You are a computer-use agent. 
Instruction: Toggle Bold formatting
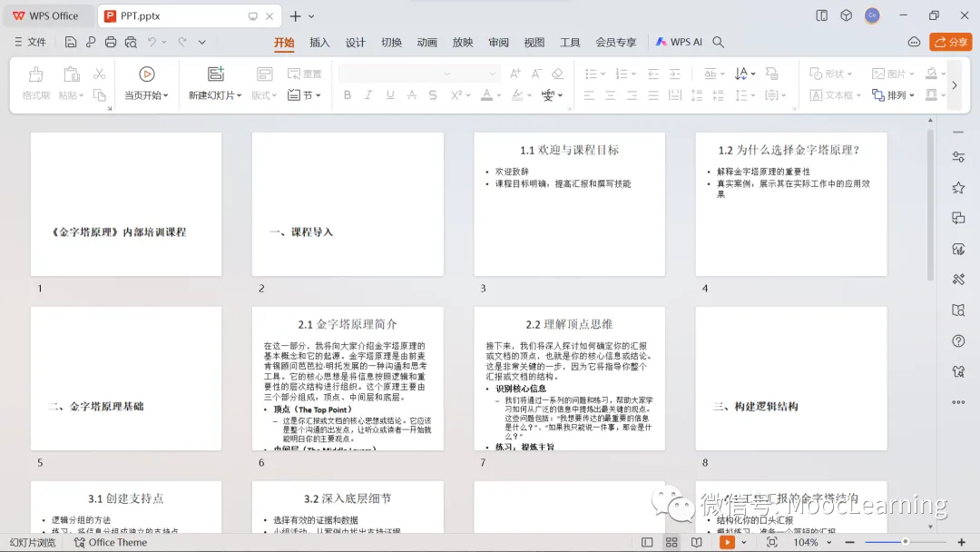pyautogui.click(x=347, y=95)
